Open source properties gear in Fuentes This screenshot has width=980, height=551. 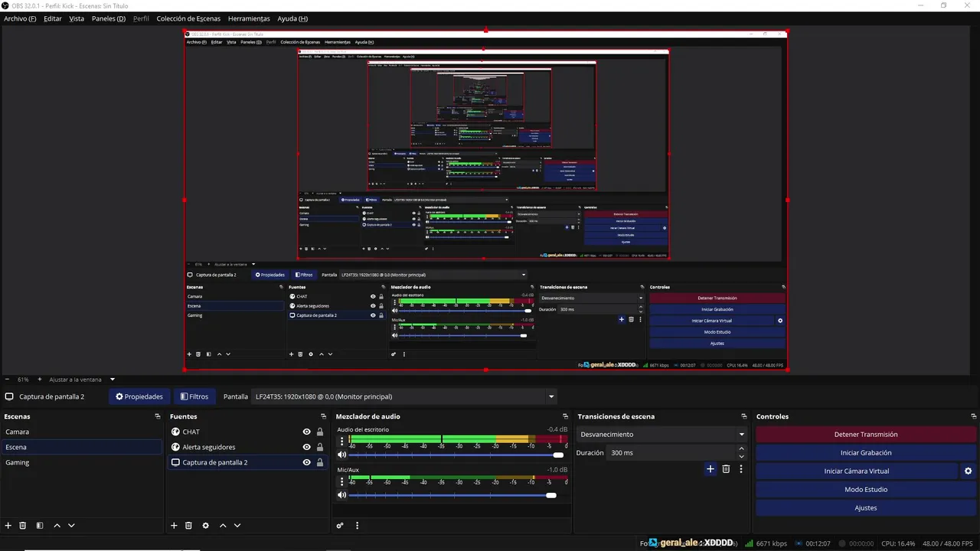click(205, 526)
